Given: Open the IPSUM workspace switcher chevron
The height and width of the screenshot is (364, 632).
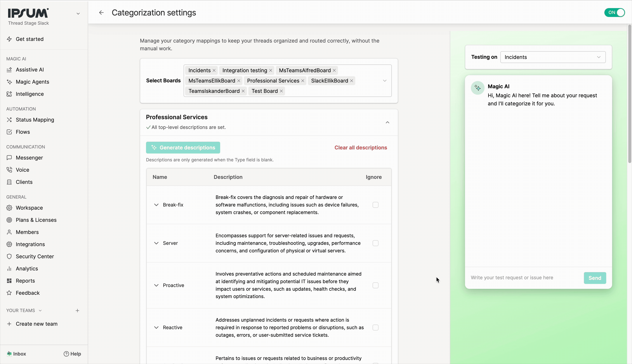Looking at the screenshot, I should pos(78,14).
